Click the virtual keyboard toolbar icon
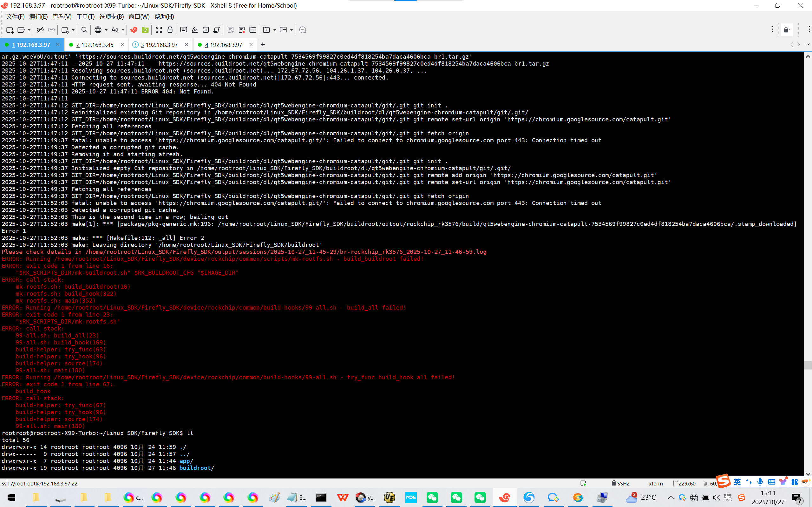 click(x=184, y=30)
